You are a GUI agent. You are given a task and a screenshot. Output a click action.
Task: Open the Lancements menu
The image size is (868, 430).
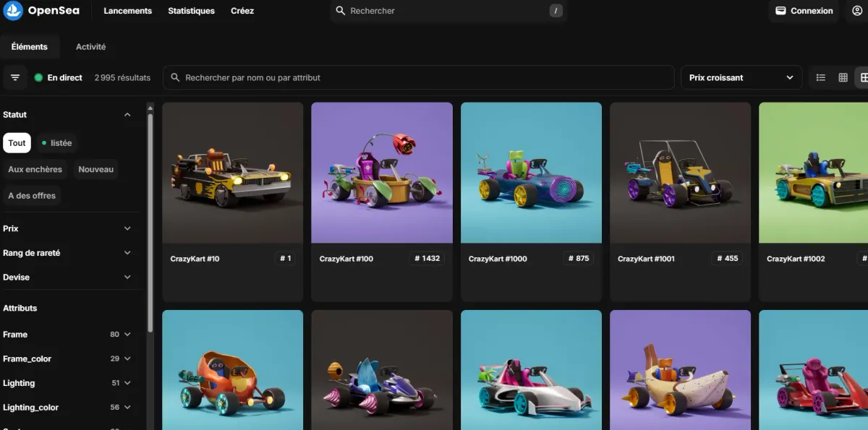127,11
